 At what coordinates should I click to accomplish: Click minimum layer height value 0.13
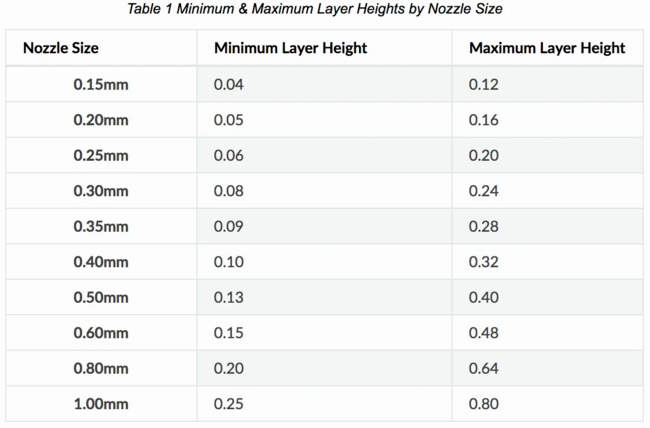click(x=229, y=297)
